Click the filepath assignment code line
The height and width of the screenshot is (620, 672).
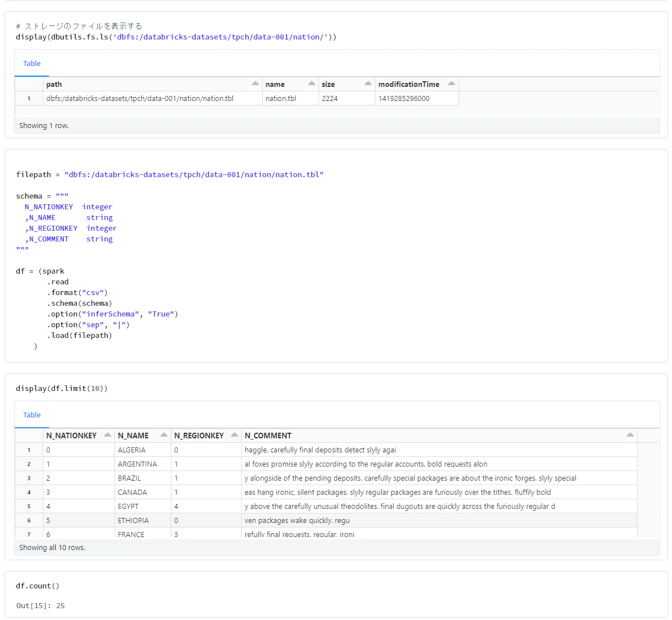[x=170, y=174]
